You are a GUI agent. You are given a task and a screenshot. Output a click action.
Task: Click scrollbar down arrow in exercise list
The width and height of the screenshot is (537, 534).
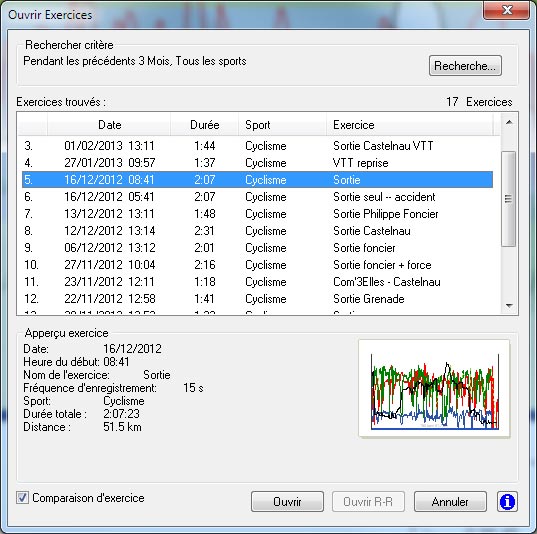coord(509,305)
